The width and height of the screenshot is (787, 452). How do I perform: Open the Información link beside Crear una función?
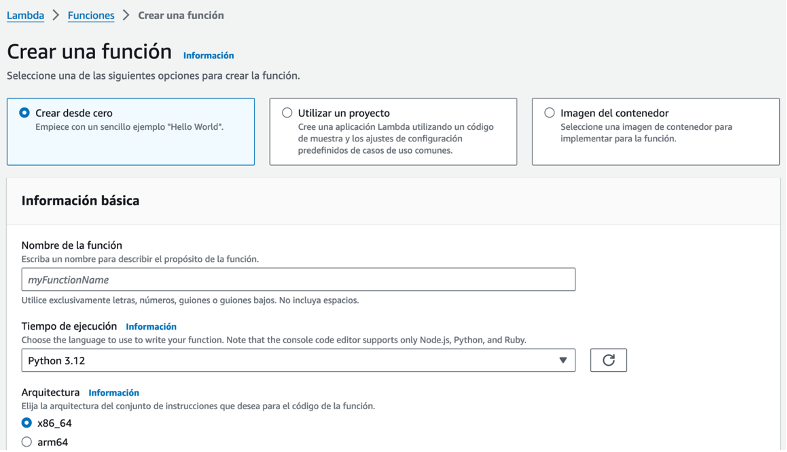[208, 55]
